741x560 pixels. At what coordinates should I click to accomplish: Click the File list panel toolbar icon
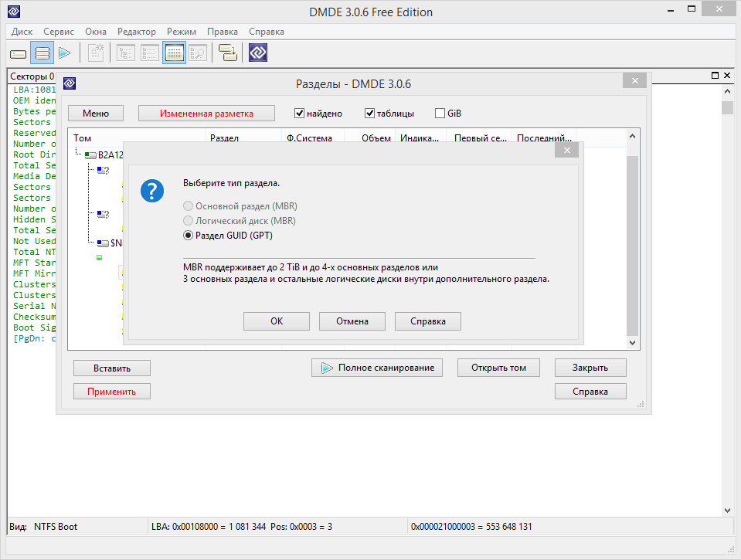point(149,53)
